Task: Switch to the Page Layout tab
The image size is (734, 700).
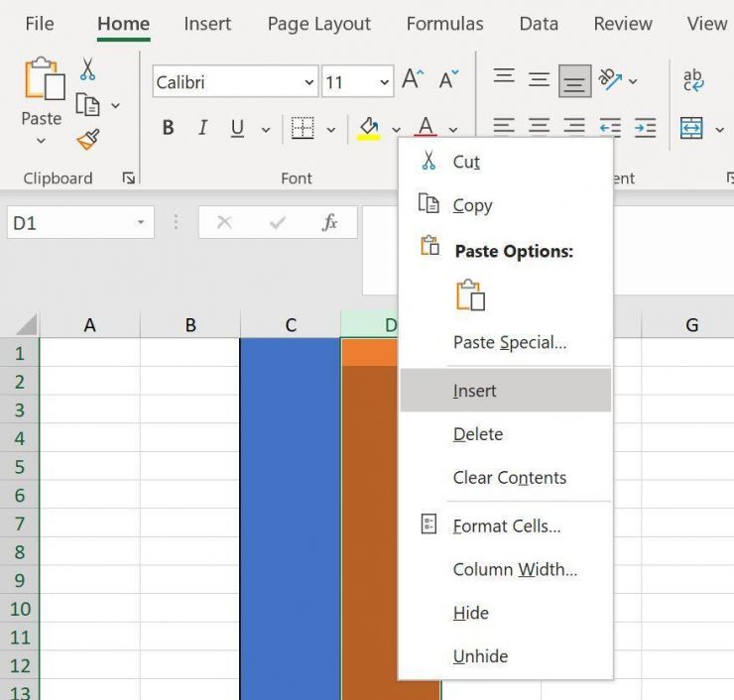Action: tap(318, 24)
